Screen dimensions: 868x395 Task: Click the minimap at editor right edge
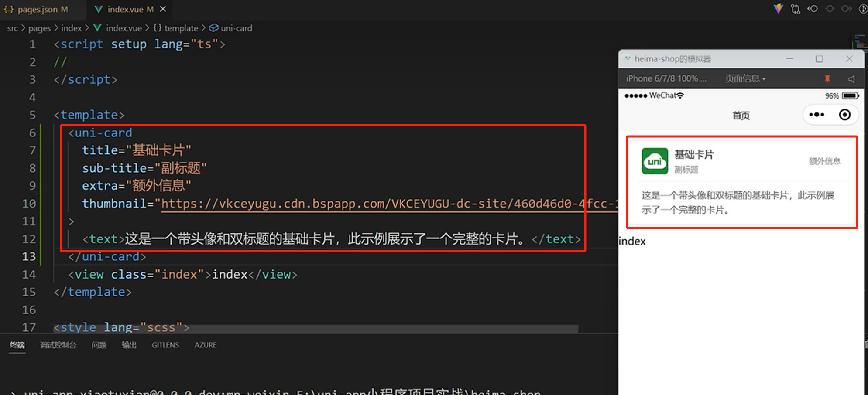860,42
